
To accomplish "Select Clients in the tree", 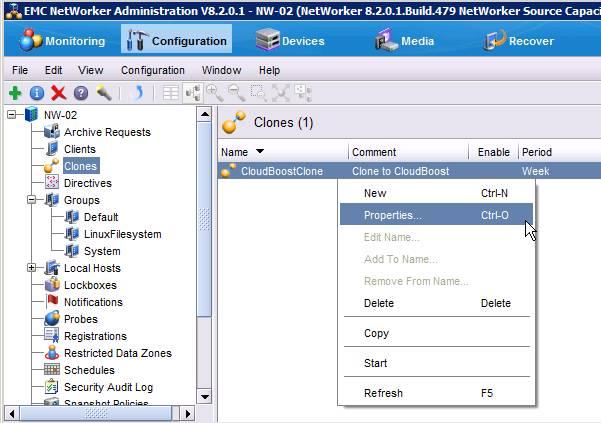I will 80,149.
